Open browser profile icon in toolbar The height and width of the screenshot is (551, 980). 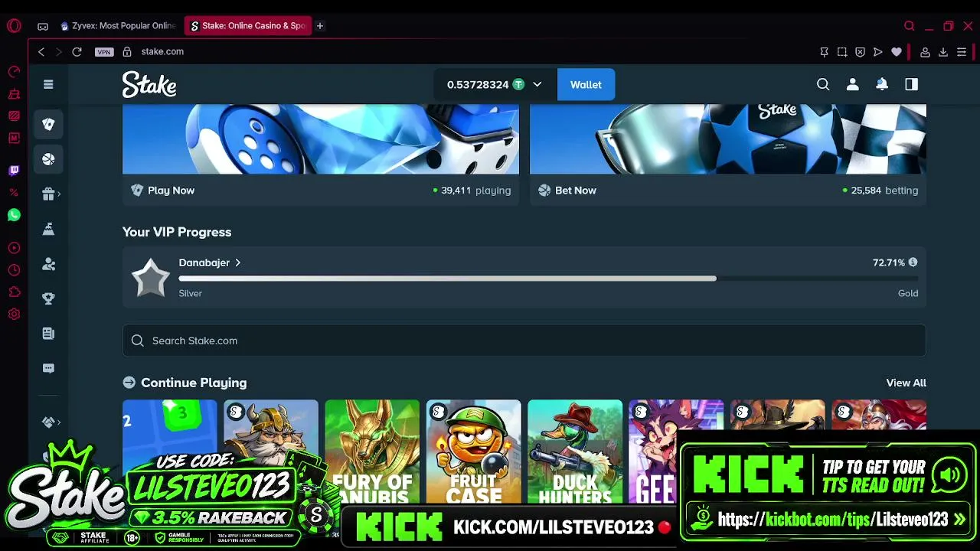pyautogui.click(x=925, y=51)
